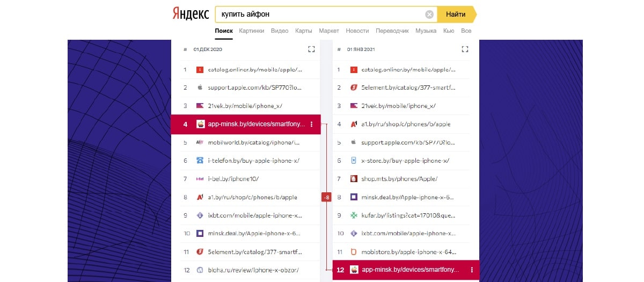
Task: Click Apple favicon beside support.apple.com in Dec column
Action: click(200, 88)
